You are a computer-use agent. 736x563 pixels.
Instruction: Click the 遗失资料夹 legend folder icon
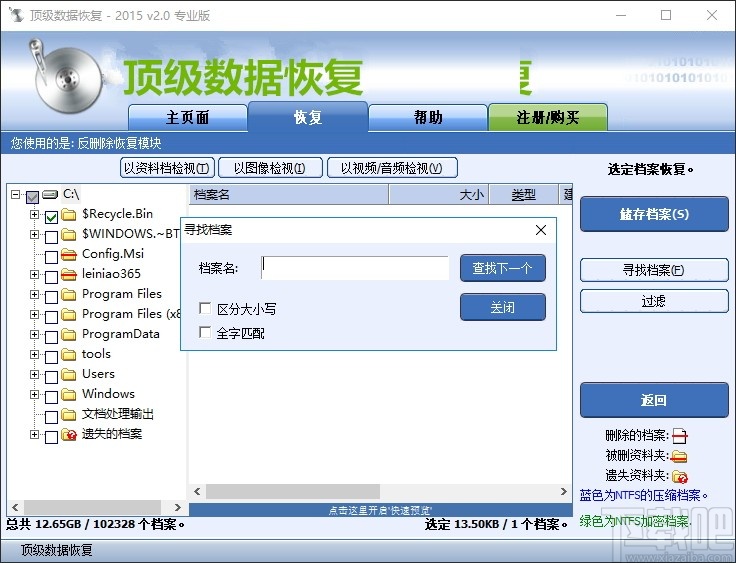click(680, 477)
